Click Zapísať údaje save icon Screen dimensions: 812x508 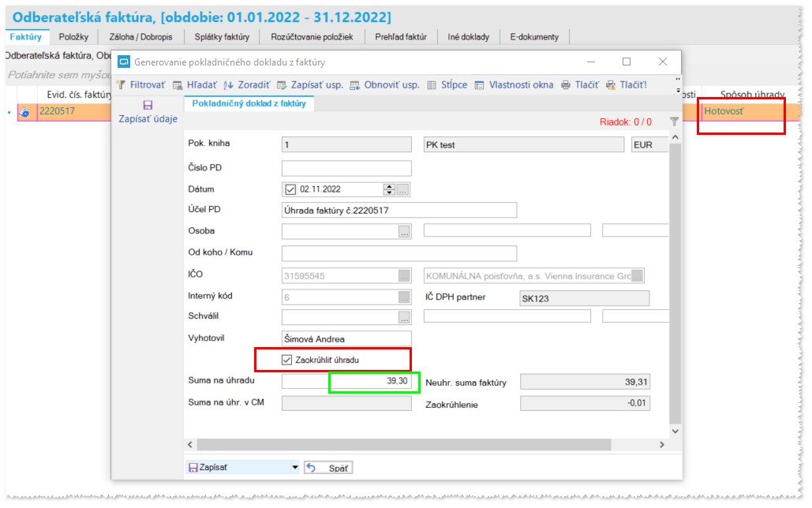click(x=148, y=105)
